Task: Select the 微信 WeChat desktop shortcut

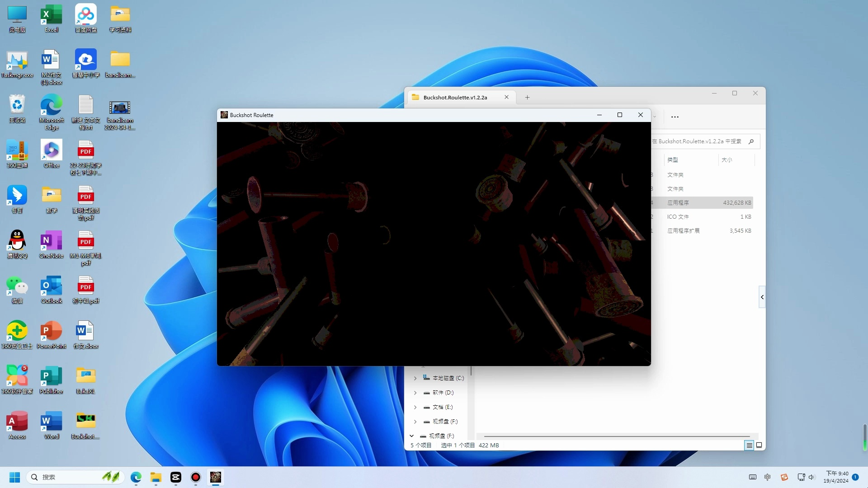Action: point(17,290)
